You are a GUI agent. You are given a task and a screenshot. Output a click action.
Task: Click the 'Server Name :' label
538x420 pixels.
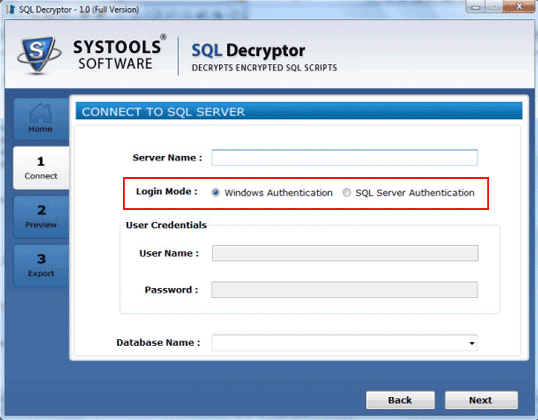tap(167, 158)
